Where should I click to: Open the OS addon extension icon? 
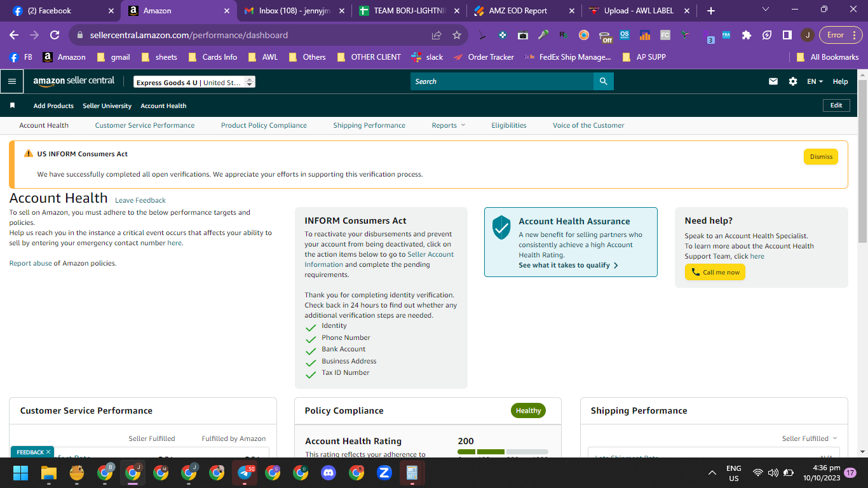pyautogui.click(x=625, y=35)
